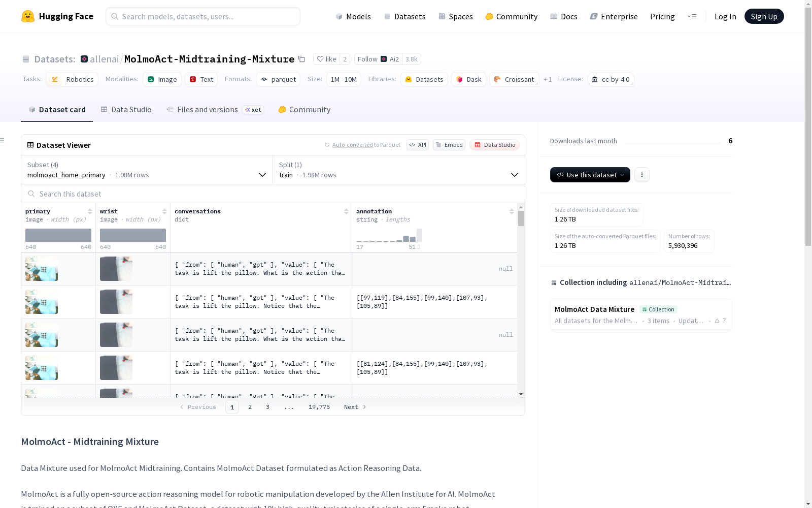Open first row wrist image thumbnail
This screenshot has height=508, width=812.
point(116,269)
